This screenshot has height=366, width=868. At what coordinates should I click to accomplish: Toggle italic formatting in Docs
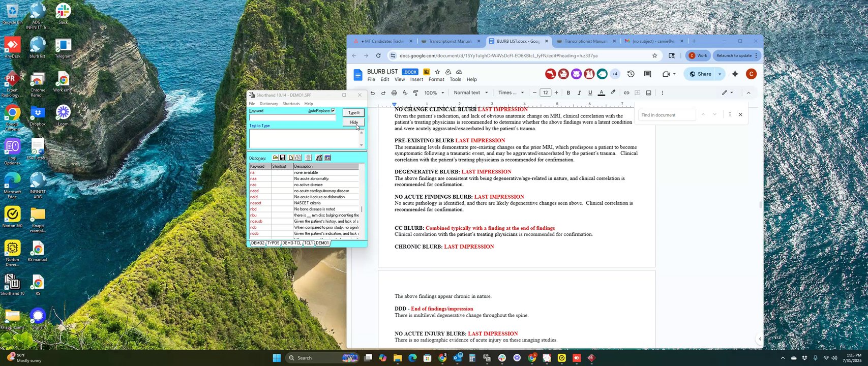coord(579,93)
